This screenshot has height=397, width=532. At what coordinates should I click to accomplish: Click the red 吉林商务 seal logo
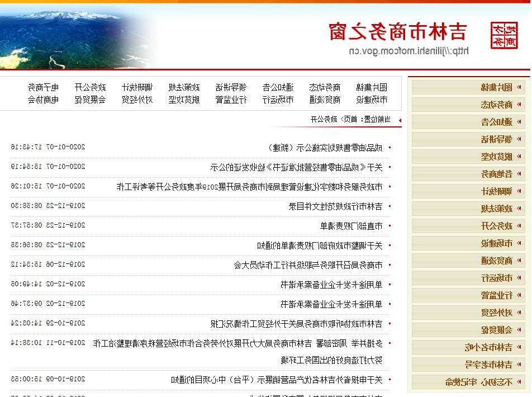tap(504, 35)
